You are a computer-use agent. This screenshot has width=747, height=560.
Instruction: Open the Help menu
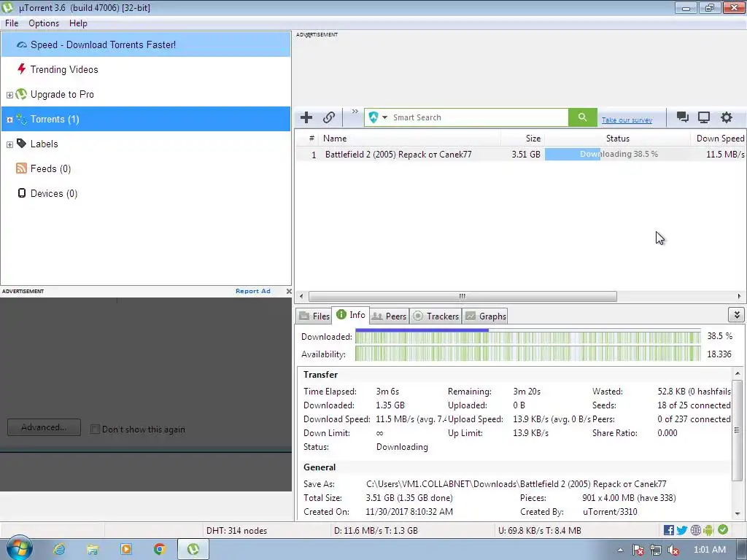(x=78, y=23)
